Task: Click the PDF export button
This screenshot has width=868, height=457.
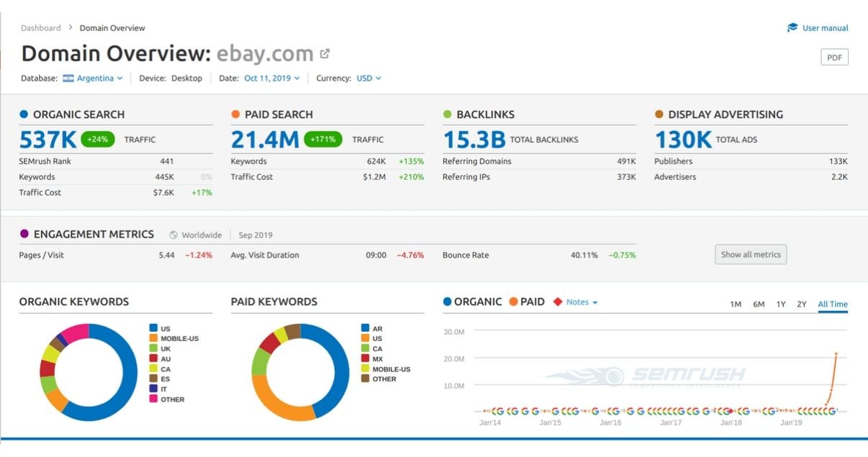Action: (x=834, y=58)
